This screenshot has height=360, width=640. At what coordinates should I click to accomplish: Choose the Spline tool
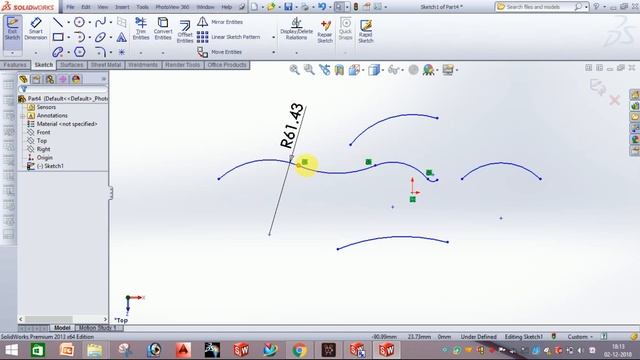coord(100,22)
